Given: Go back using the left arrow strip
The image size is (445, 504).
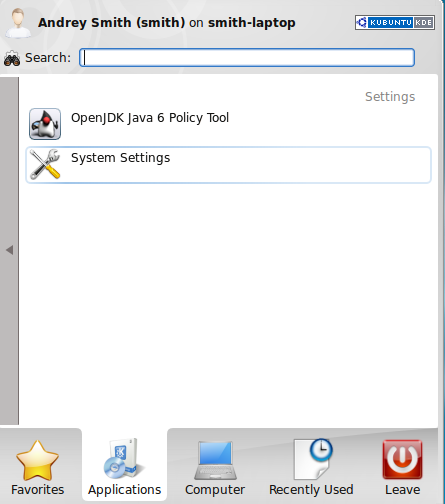Looking at the screenshot, I should (x=9, y=251).
